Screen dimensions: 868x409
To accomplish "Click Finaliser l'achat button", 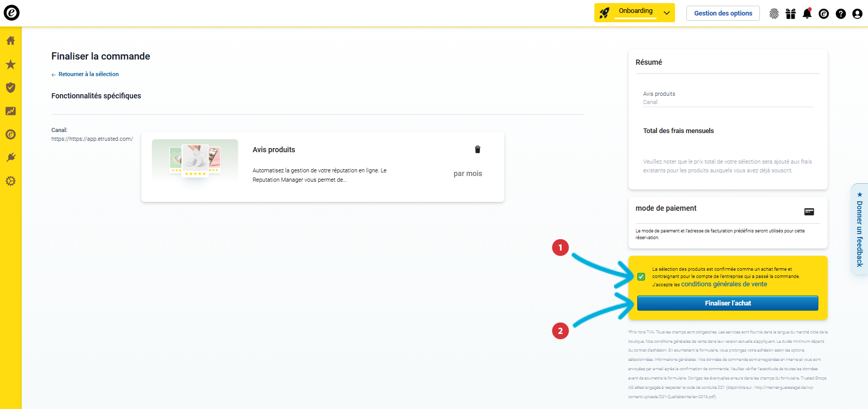I will click(727, 303).
